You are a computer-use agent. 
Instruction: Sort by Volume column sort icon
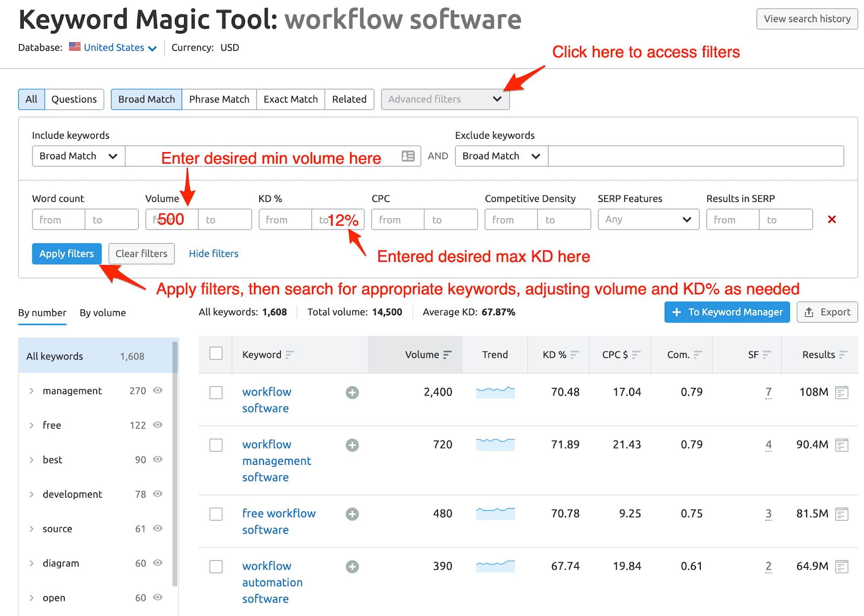point(447,355)
